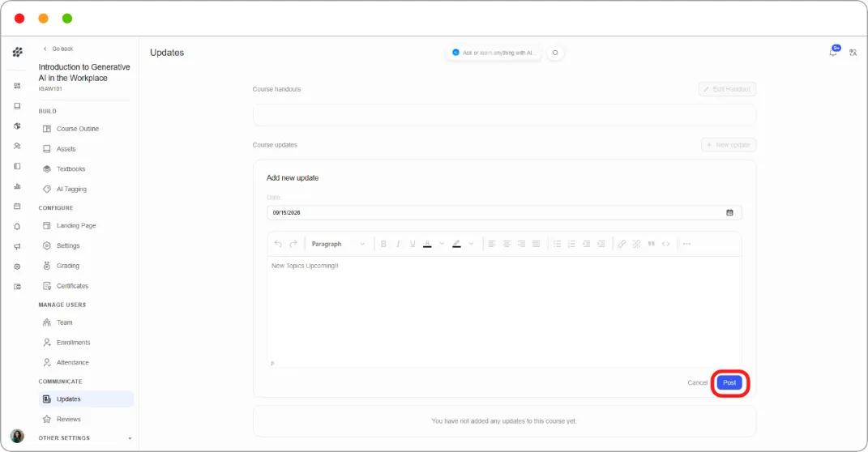This screenshot has height=452, width=868.
Task: Open the Paragraph style dropdown
Action: [x=338, y=244]
